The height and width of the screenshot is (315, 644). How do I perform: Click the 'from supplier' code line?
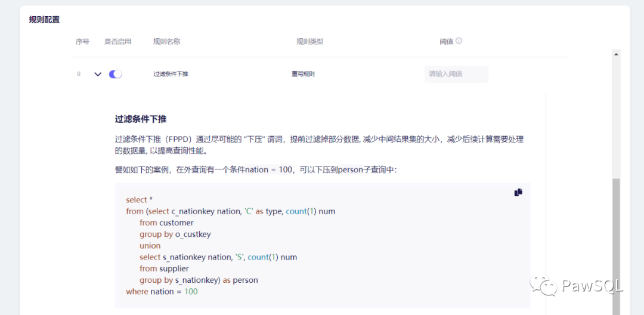pos(165,268)
